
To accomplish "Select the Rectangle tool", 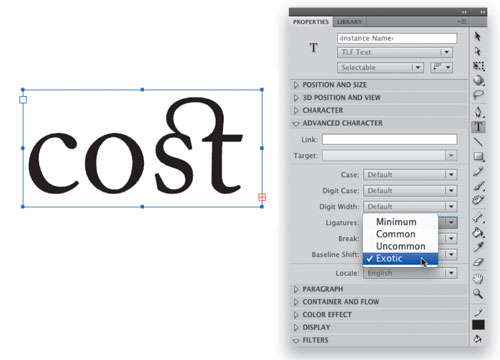I will 479,156.
